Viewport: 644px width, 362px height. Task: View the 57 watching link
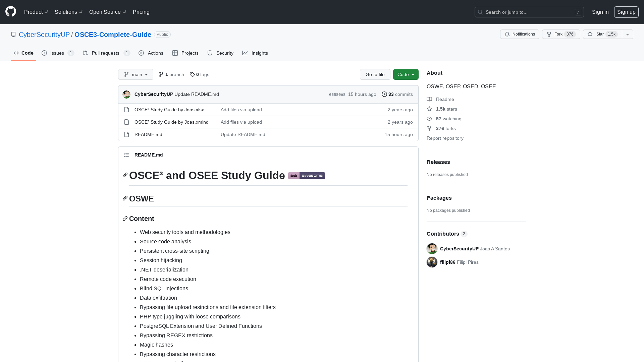pos(444,119)
